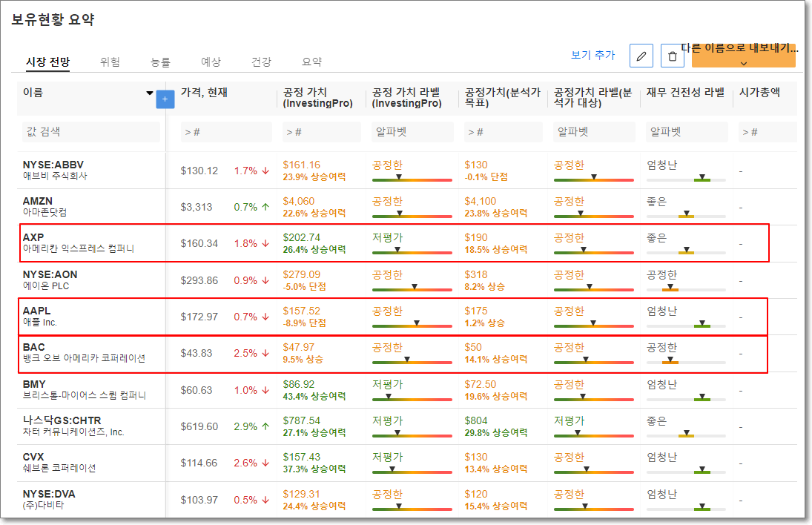Screen dimensions: 812x525
Task: Open the CVX ticker link
Action: coord(33,457)
